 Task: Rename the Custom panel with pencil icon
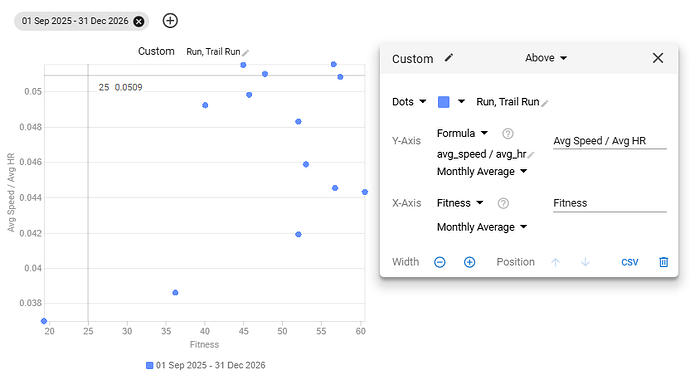tap(448, 58)
